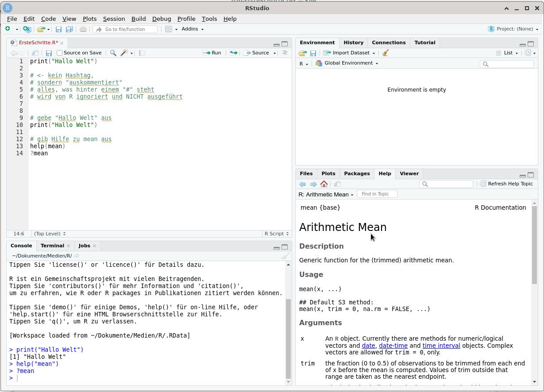Open the (Top Level) scope selector
This screenshot has height=392, width=544.
tap(50, 234)
